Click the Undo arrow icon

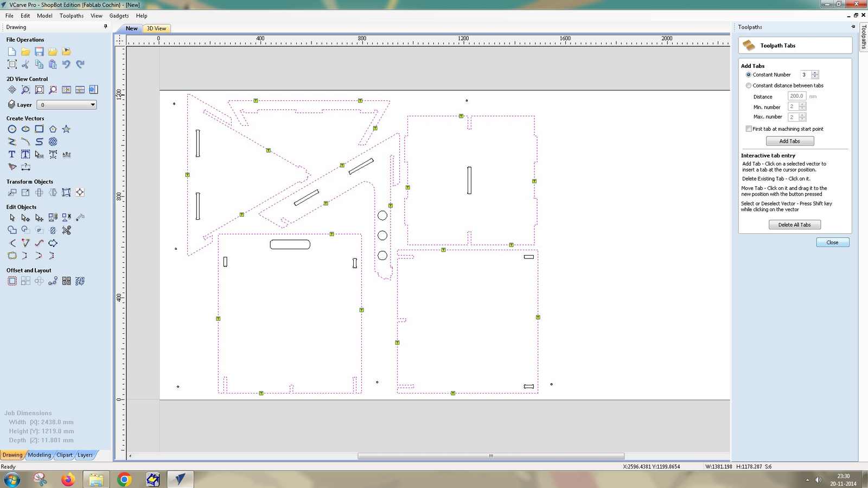[x=66, y=64]
